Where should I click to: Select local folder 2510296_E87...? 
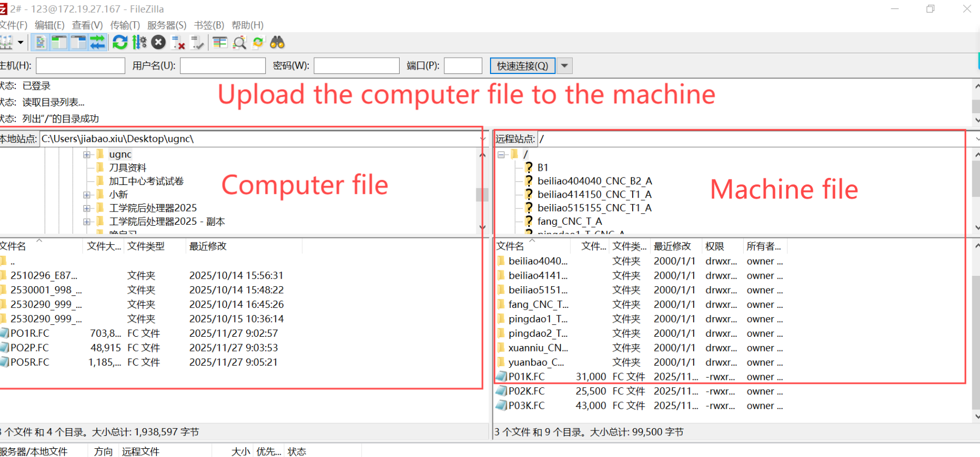pos(44,275)
